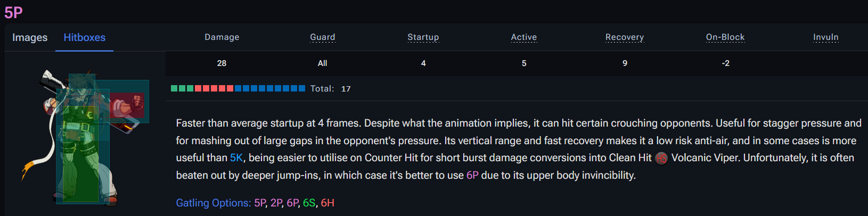
Task: Click the Startup column header
Action: pyautogui.click(x=423, y=37)
